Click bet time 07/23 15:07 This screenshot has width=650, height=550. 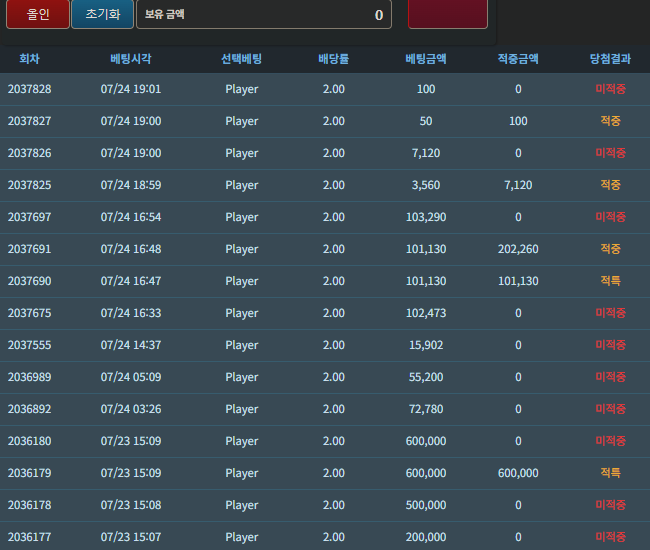tap(131, 537)
